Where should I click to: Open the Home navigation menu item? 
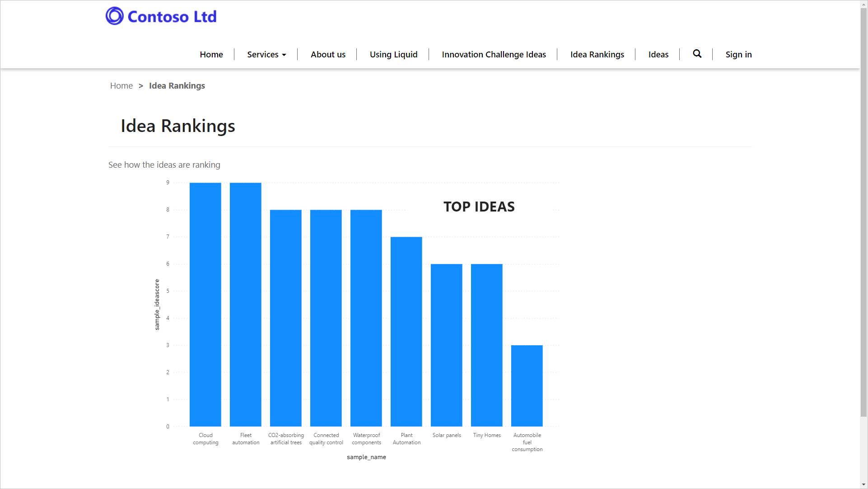[211, 54]
